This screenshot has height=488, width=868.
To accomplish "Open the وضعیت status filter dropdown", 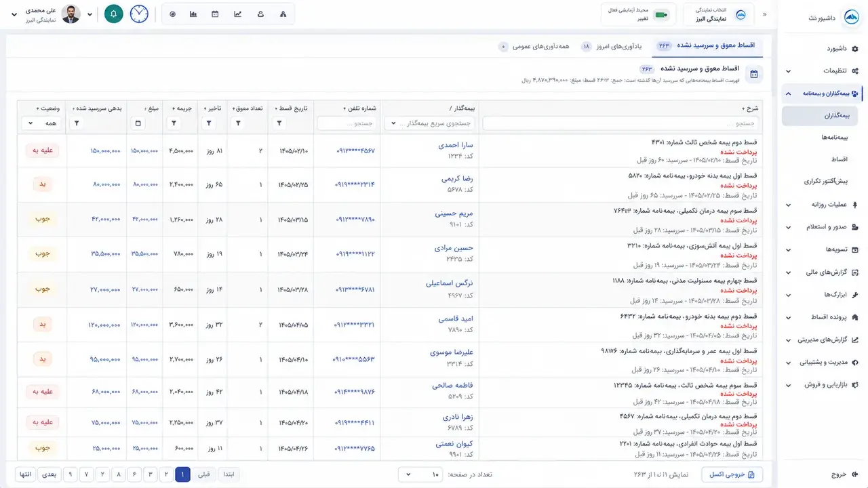I will (40, 123).
